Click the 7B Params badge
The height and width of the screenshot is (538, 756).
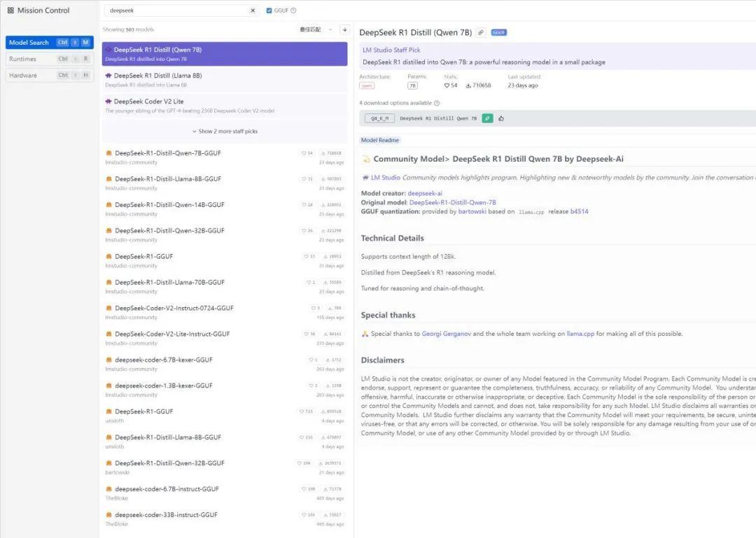pyautogui.click(x=412, y=86)
